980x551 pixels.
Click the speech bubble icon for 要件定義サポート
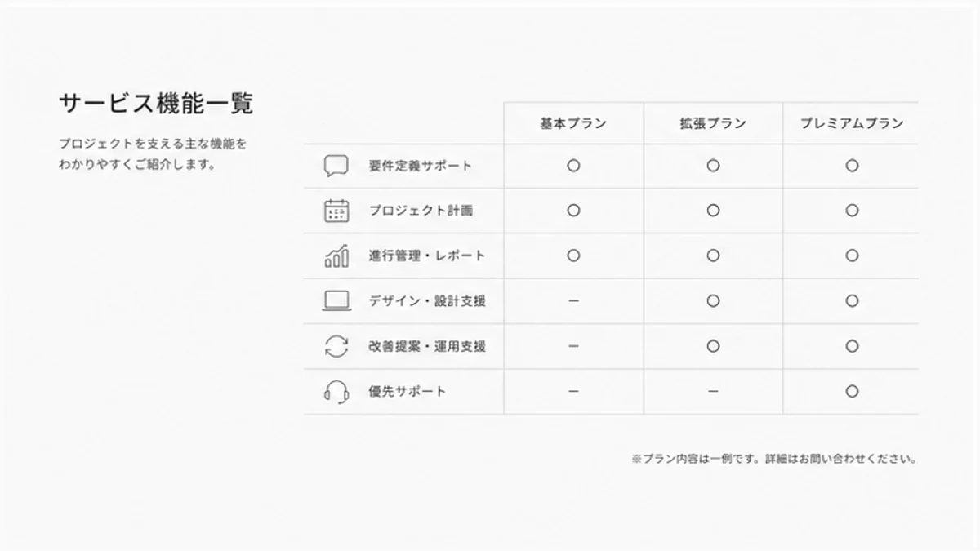click(336, 166)
